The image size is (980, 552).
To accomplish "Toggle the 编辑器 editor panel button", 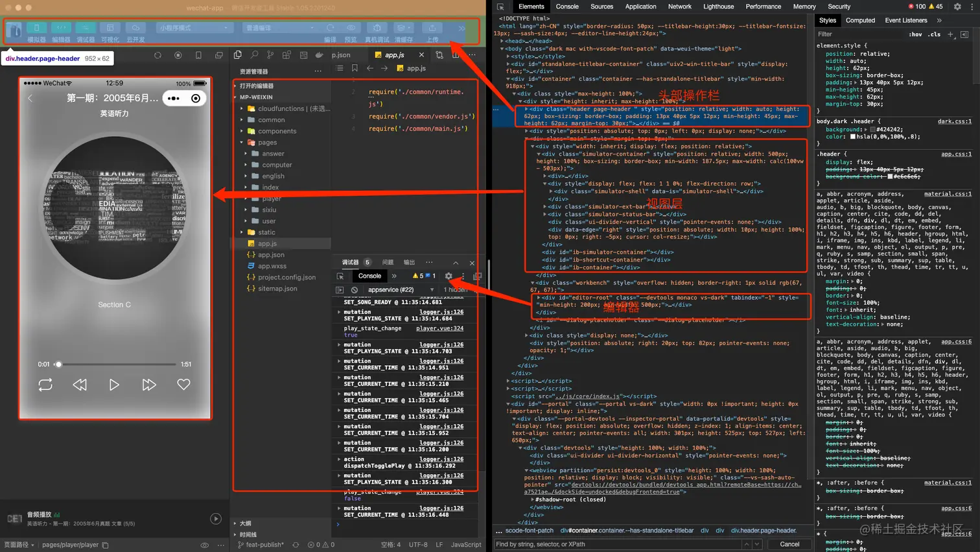I will [61, 28].
